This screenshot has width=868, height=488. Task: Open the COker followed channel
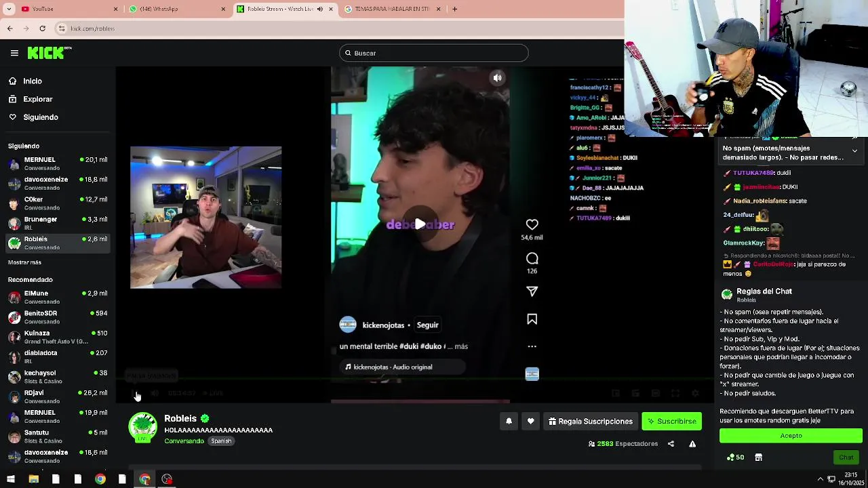58,203
